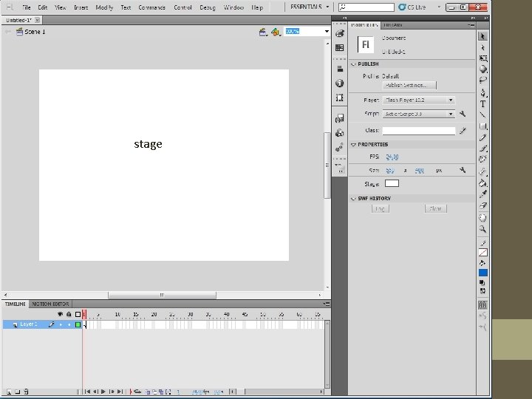Image resolution: width=532 pixels, height=399 pixels.
Task: Edit class definition pencil icon
Action: pos(463,131)
